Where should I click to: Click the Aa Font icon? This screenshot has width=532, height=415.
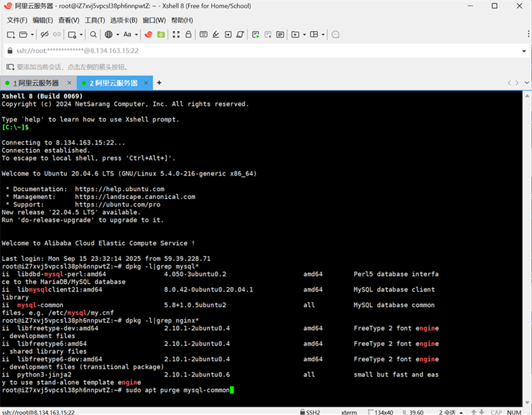(127, 34)
